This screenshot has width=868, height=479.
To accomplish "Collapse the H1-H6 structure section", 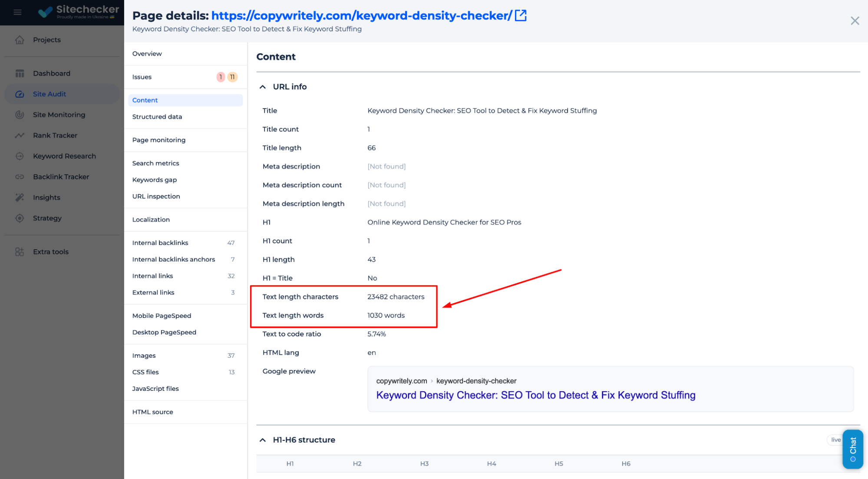I will 263,440.
